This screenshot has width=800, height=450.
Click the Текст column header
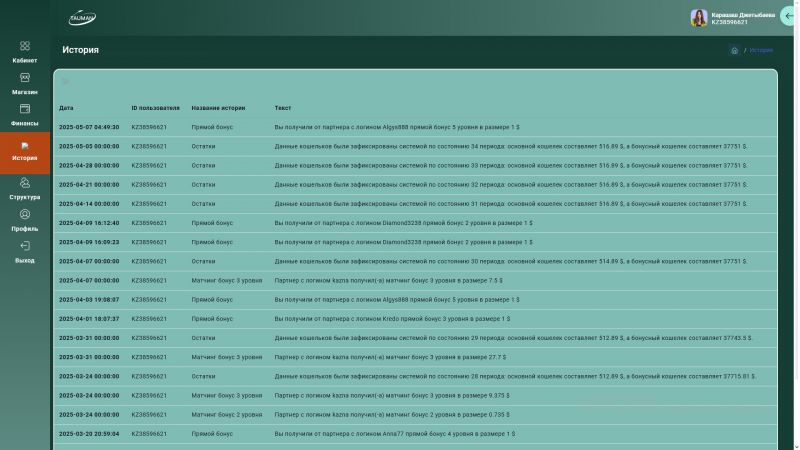[283, 108]
